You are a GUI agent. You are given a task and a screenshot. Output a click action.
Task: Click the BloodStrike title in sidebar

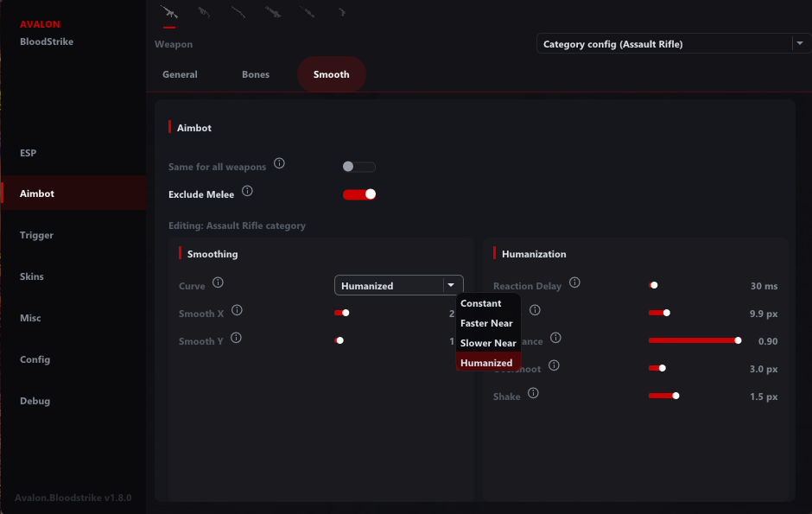pyautogui.click(x=47, y=41)
